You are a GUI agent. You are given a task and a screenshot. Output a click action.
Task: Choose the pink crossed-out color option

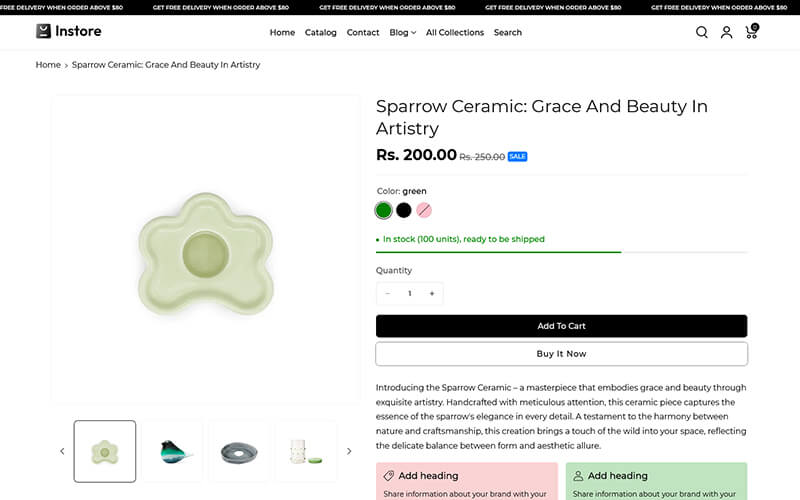[424, 210]
